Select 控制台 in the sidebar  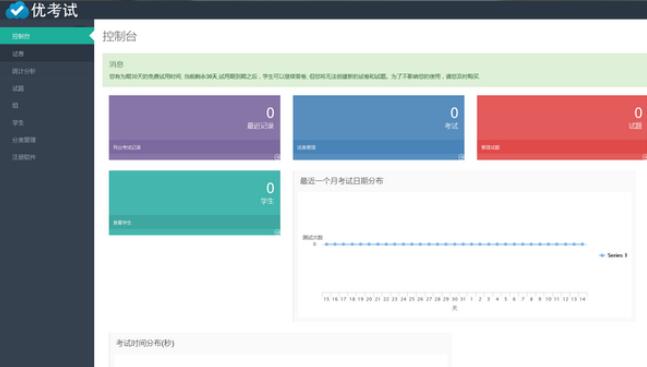coord(47,36)
